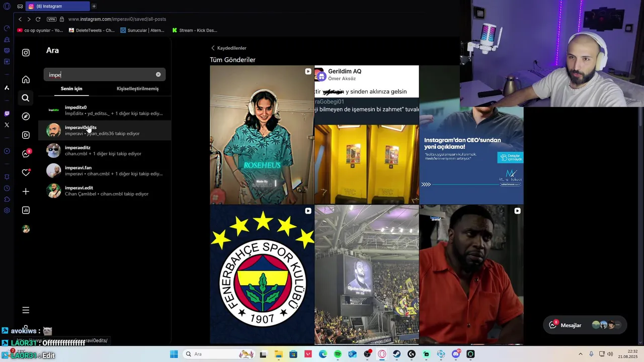Click the Opera GX logo menu
This screenshot has height=362, width=644.
pos(7,6)
